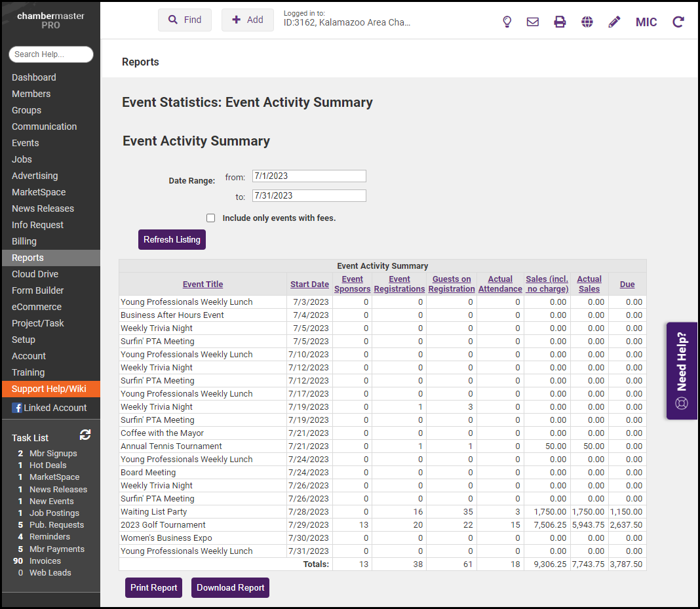The height and width of the screenshot is (609, 700).
Task: Click the Print Report button
Action: coord(154,588)
